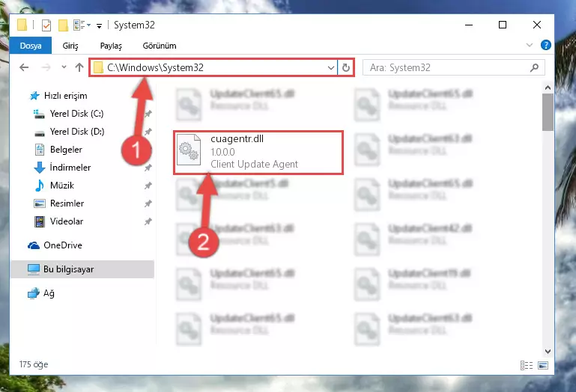The width and height of the screenshot is (576, 392).
Task: Open Belgeler in the sidebar
Action: coord(66,150)
